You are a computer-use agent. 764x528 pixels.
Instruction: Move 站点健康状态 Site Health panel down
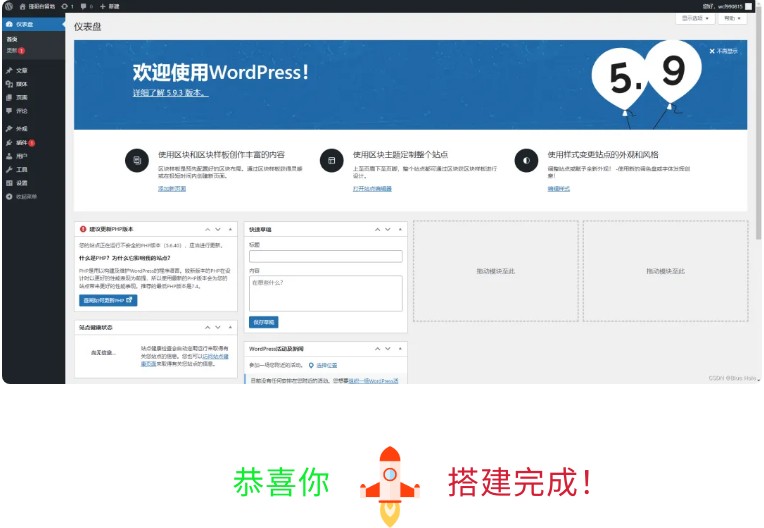click(218, 327)
